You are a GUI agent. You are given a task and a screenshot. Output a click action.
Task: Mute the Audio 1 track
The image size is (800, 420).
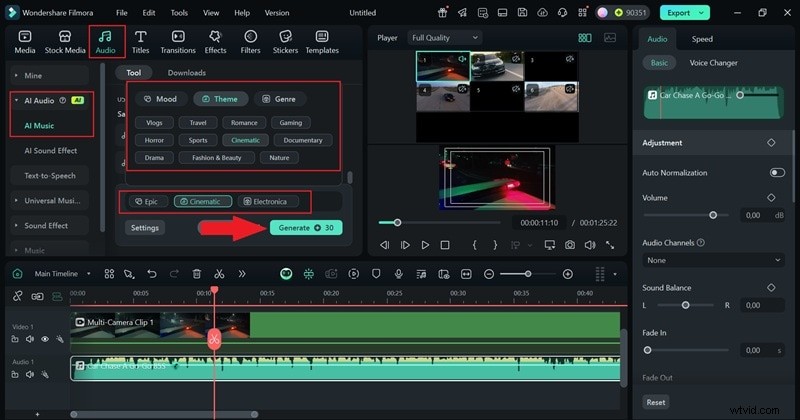pos(31,374)
